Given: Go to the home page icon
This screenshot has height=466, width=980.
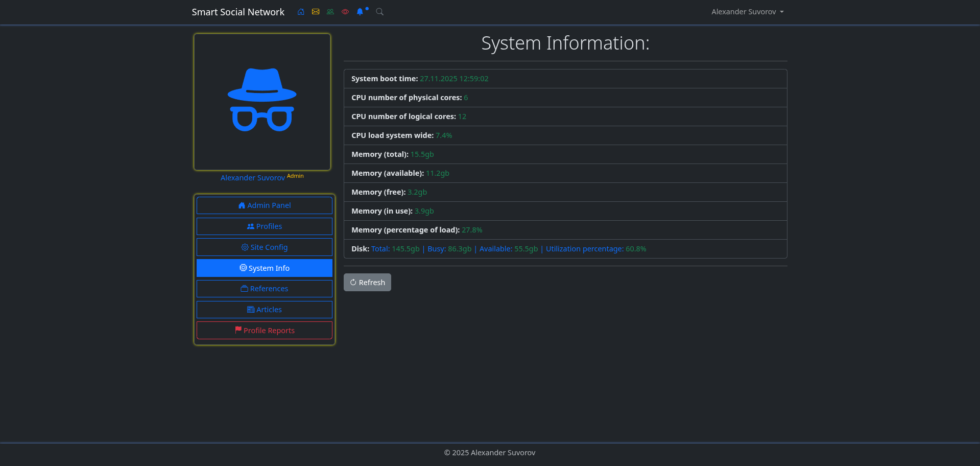Looking at the screenshot, I should (x=301, y=12).
